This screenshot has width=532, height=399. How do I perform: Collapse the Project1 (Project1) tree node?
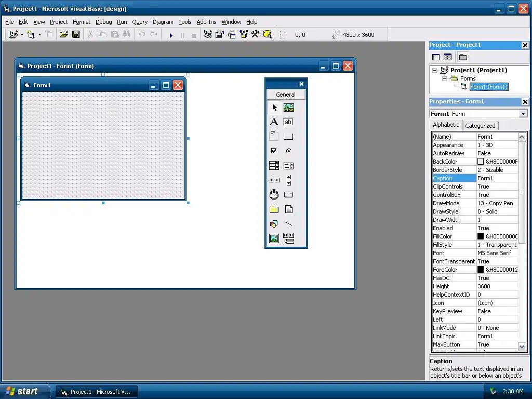pyautogui.click(x=435, y=70)
